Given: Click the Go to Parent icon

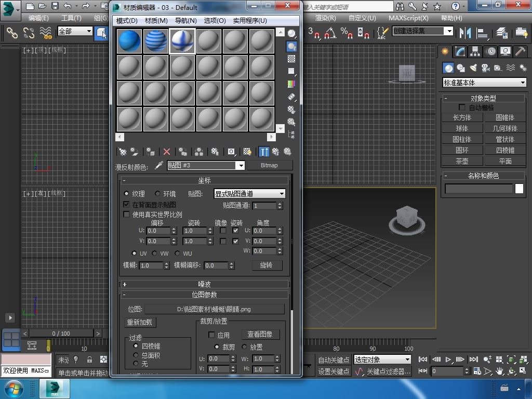Looking at the screenshot, I should (x=276, y=152).
